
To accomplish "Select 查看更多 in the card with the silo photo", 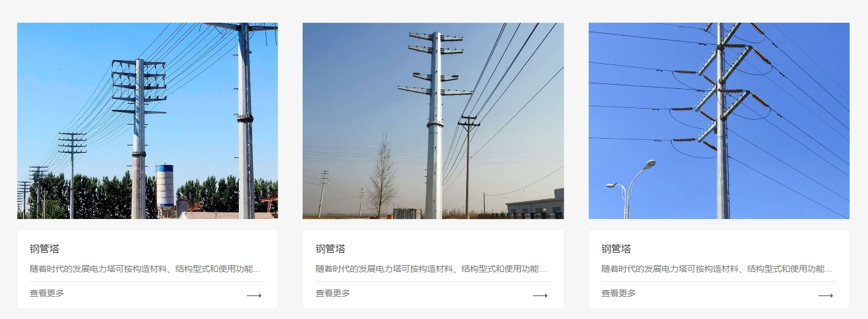I will 47,293.
